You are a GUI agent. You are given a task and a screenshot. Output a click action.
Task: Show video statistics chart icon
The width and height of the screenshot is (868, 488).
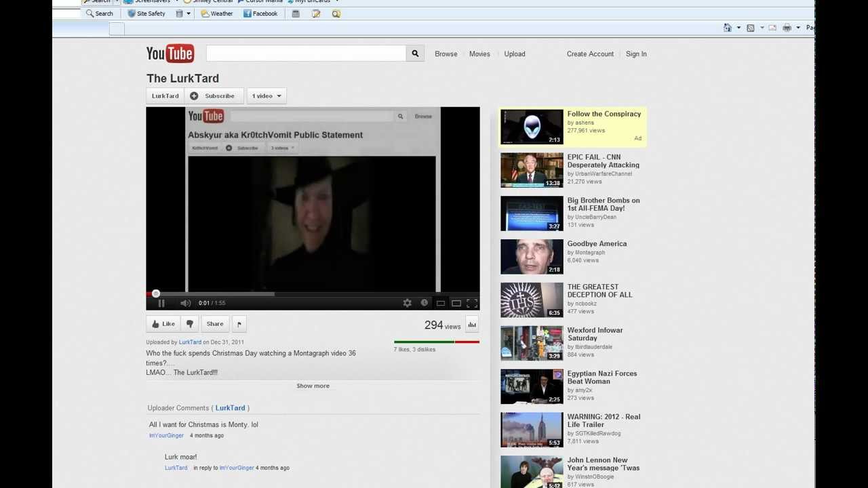(x=472, y=325)
